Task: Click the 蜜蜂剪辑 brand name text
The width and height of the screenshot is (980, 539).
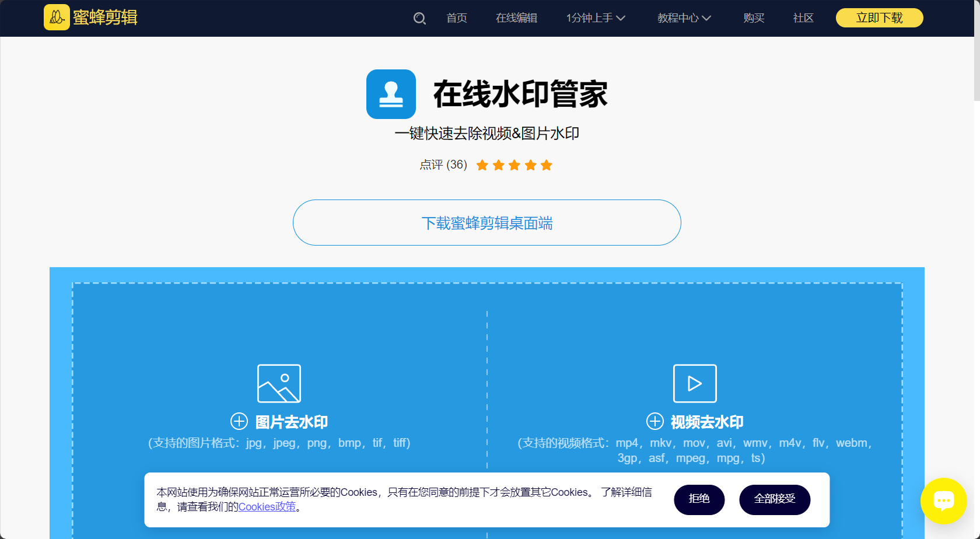Action: click(106, 17)
